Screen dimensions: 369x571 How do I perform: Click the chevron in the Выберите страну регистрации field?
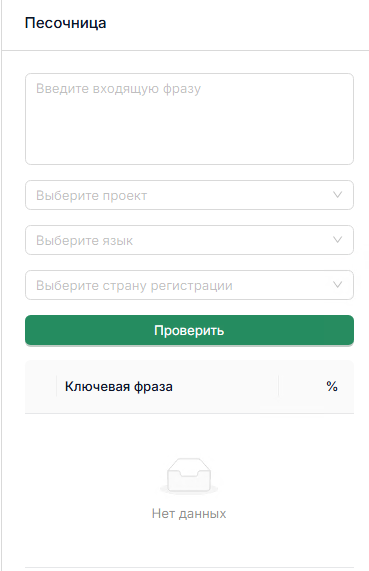337,285
